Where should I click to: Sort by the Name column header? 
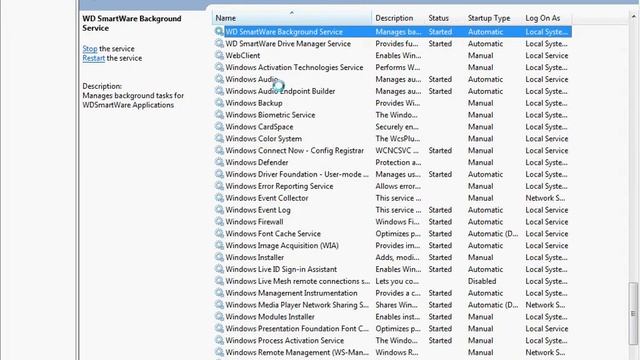292,18
